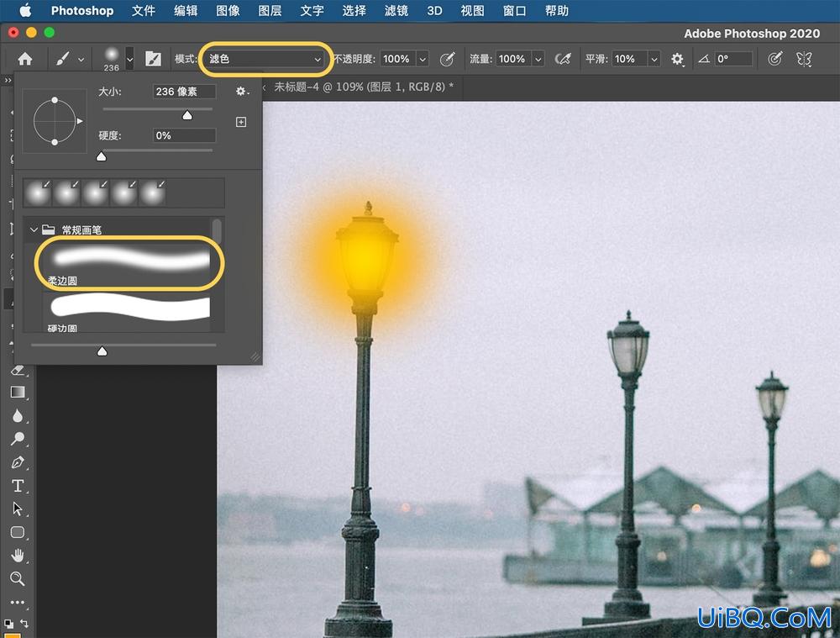
Task: Adjust the 硬度 hardness slider handle
Action: click(x=102, y=156)
